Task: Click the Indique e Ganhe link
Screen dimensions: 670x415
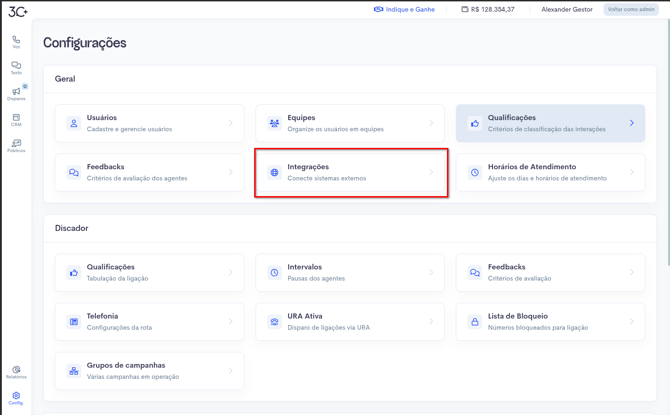Action: [404, 9]
